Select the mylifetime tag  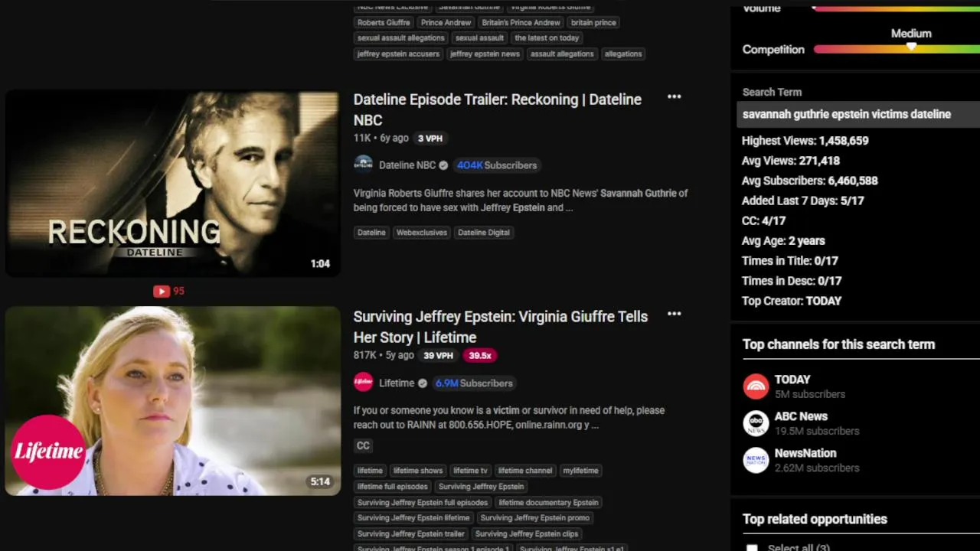click(x=580, y=471)
